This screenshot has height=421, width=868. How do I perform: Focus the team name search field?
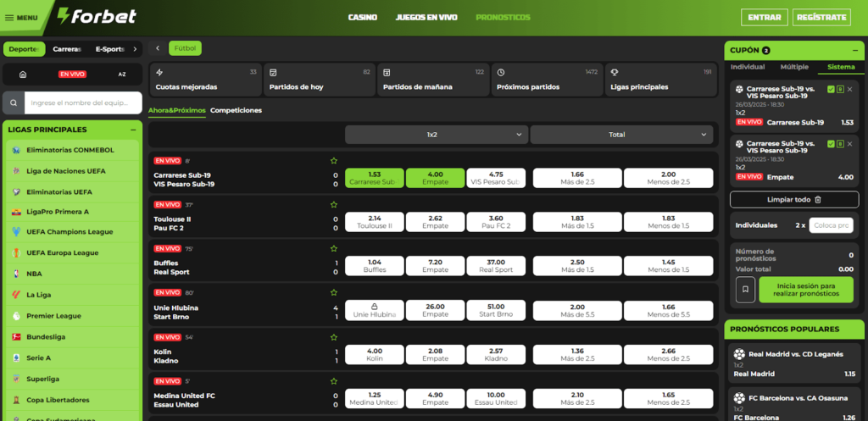point(83,102)
